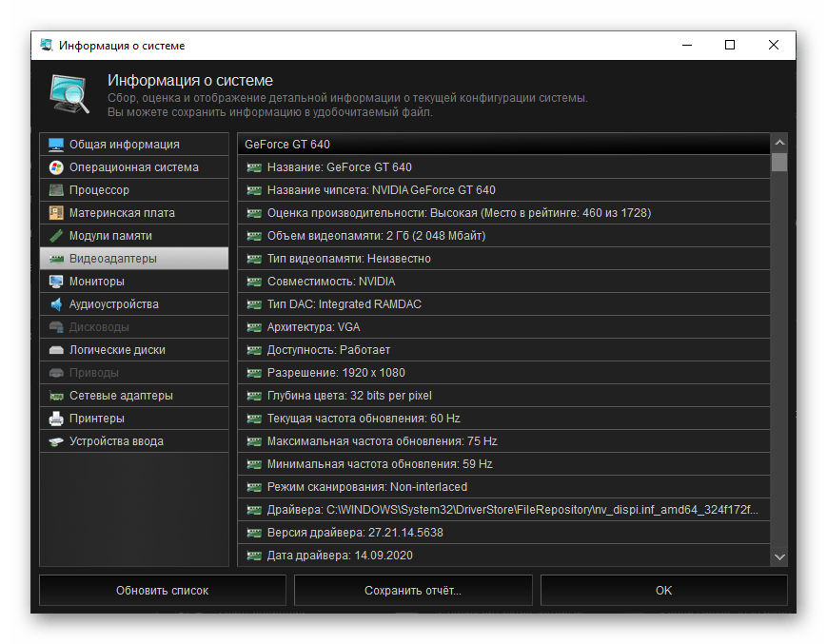Click the network card icon beside Сетевые адаптеры
This screenshot has width=827, height=644.
(x=56, y=396)
